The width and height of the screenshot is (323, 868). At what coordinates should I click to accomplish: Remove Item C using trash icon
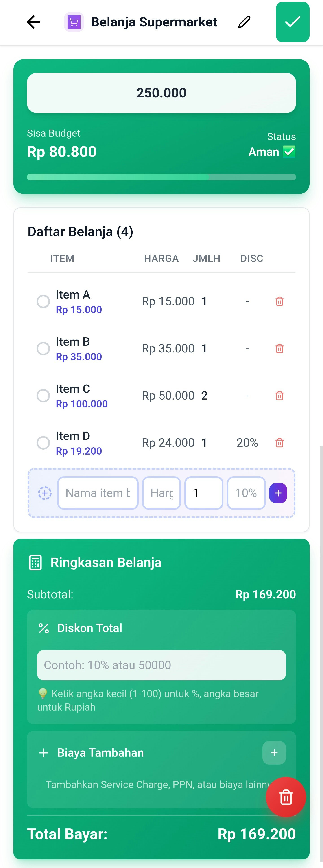(x=279, y=396)
